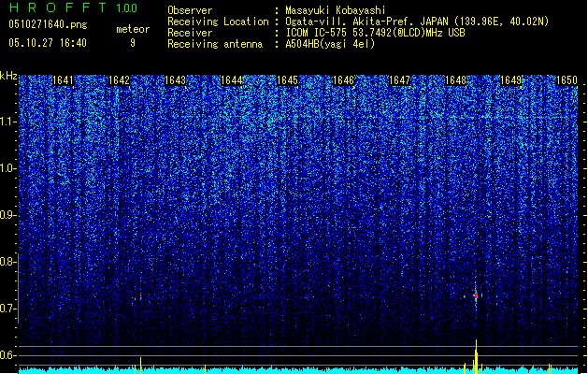This screenshot has height=374, width=588.
Task: Click the meteor count value 9
Action: [x=133, y=43]
